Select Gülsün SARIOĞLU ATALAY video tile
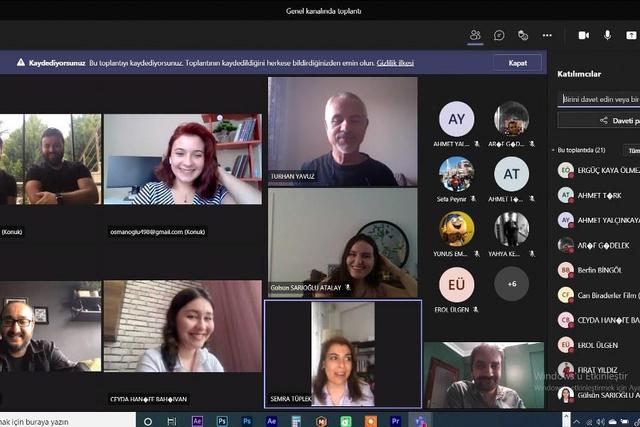Viewport: 640px width, 427px height. tap(342, 242)
